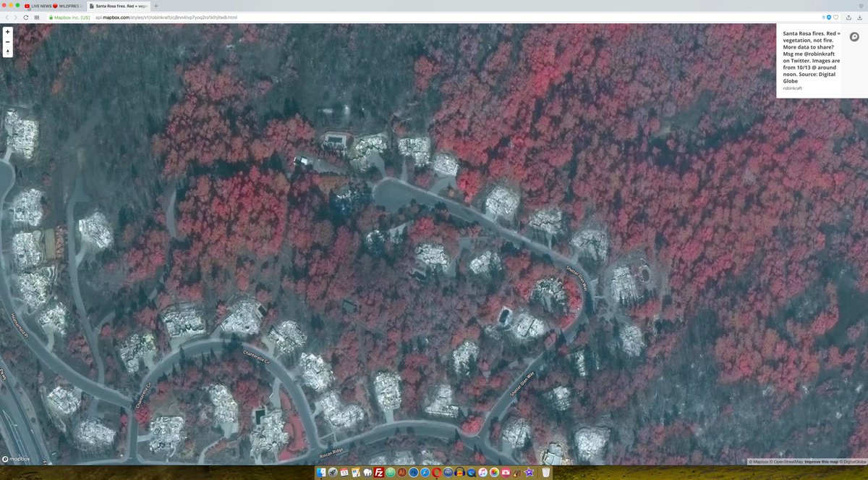
Task: Open Calendar from the dock
Action: [x=344, y=472]
